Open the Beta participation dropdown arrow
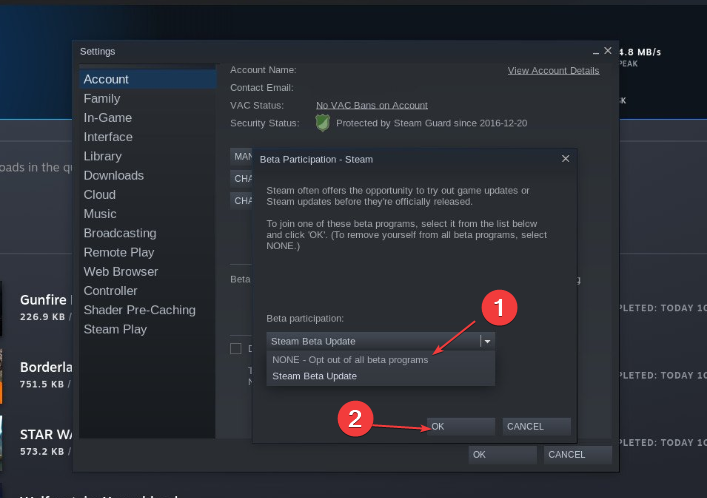Viewport: 707px width, 498px height. click(x=487, y=341)
